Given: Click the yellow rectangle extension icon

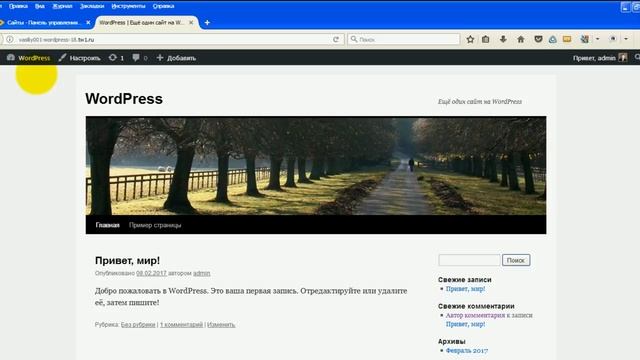Looking at the screenshot, I should pos(567,39).
